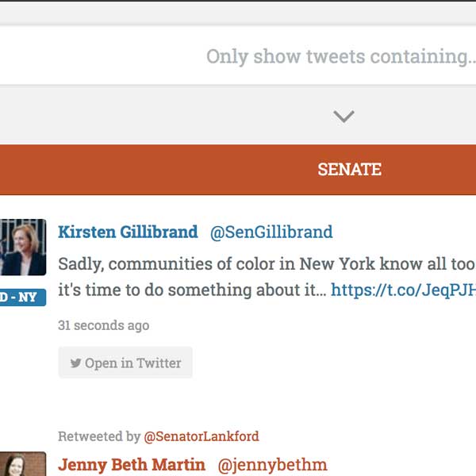
Task: Click the D - NY party badge
Action: click(x=23, y=297)
